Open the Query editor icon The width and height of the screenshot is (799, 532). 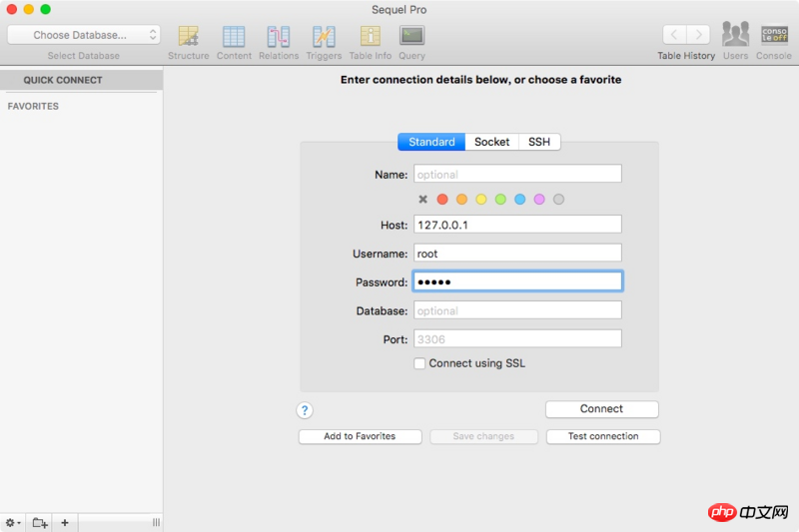click(411, 36)
